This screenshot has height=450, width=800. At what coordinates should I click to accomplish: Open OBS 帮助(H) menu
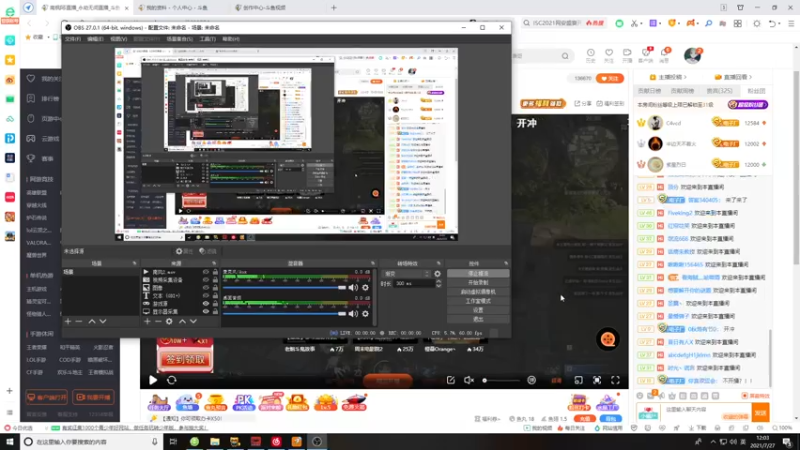point(231,39)
